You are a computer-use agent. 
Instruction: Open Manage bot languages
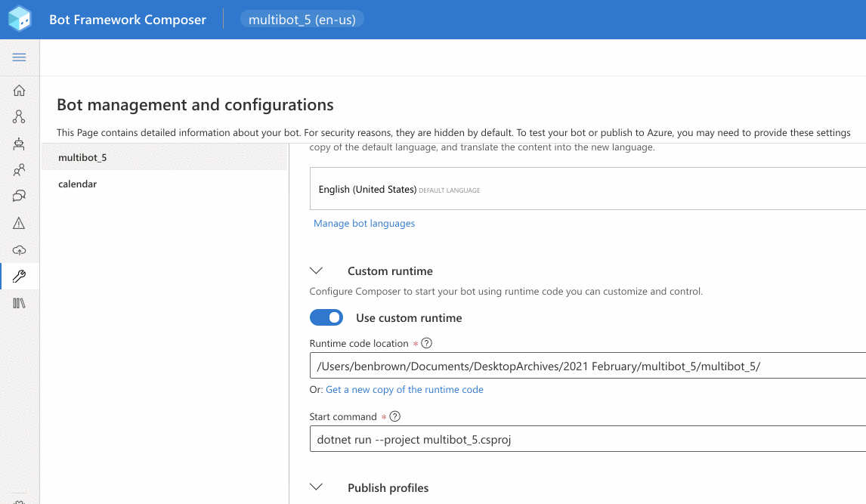(x=364, y=223)
